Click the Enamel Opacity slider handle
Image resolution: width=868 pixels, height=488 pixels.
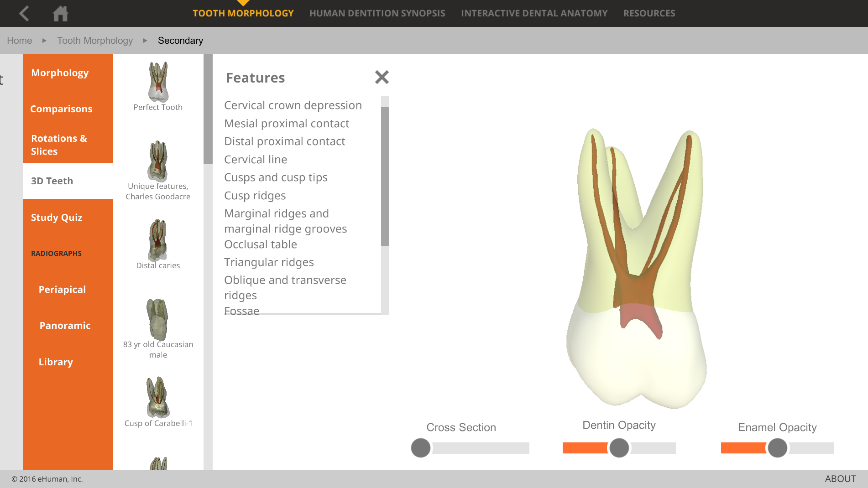[778, 448]
